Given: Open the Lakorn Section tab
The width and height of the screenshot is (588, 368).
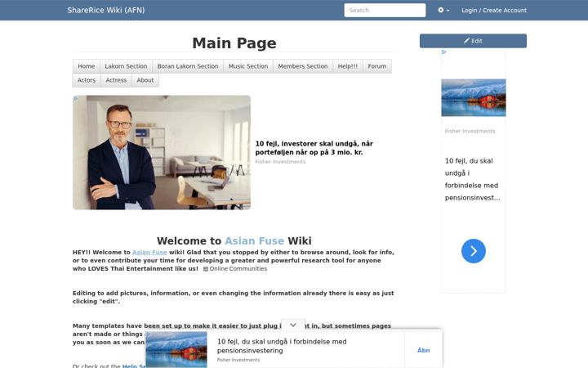Looking at the screenshot, I should [x=126, y=66].
